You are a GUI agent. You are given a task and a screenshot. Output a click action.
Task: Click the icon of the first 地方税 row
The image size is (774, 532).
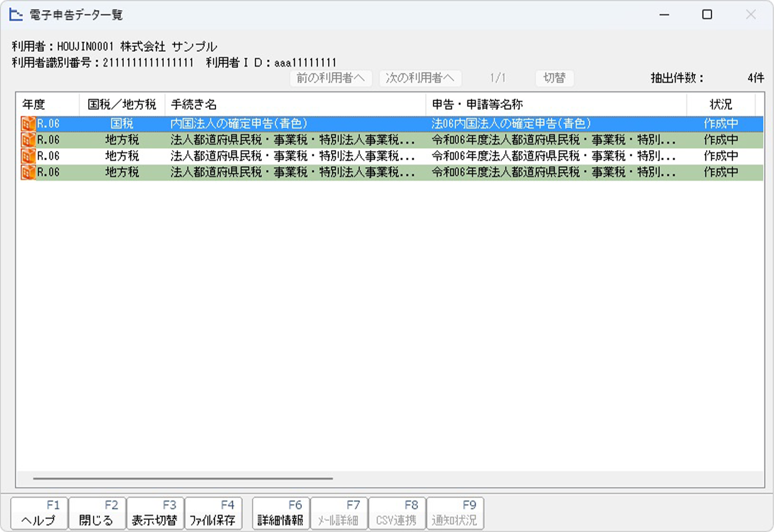[x=28, y=140]
